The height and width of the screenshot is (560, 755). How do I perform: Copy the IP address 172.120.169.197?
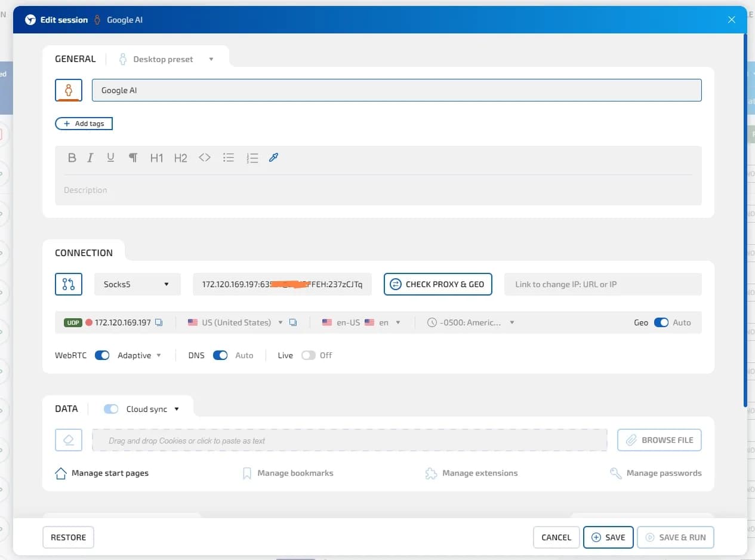click(x=159, y=322)
